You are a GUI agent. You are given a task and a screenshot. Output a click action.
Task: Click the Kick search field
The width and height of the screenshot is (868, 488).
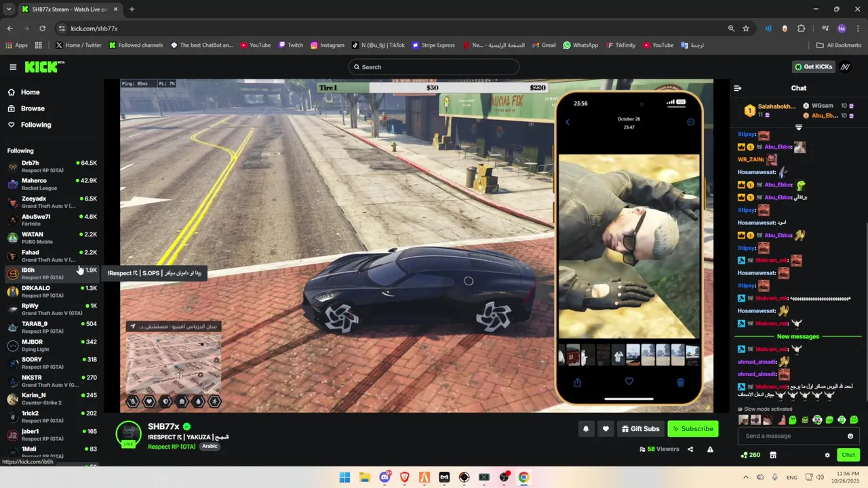pyautogui.click(x=434, y=67)
